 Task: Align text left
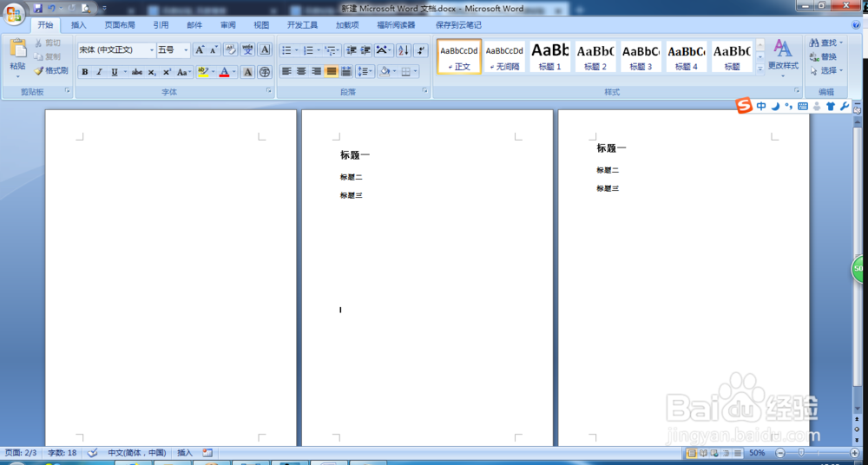[x=286, y=71]
